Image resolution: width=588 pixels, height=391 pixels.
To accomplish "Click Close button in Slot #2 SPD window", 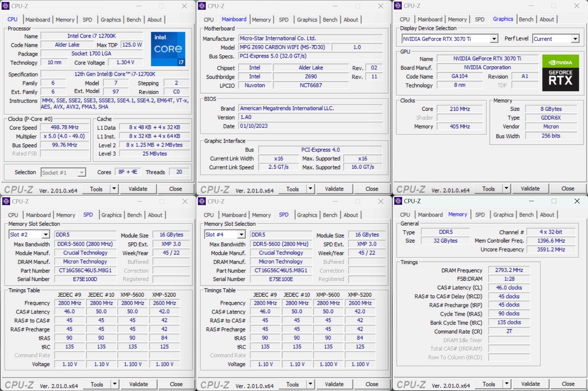I will click(176, 384).
